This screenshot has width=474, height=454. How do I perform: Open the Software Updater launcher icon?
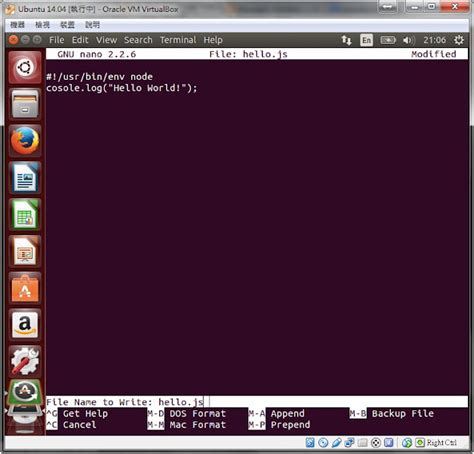click(25, 392)
